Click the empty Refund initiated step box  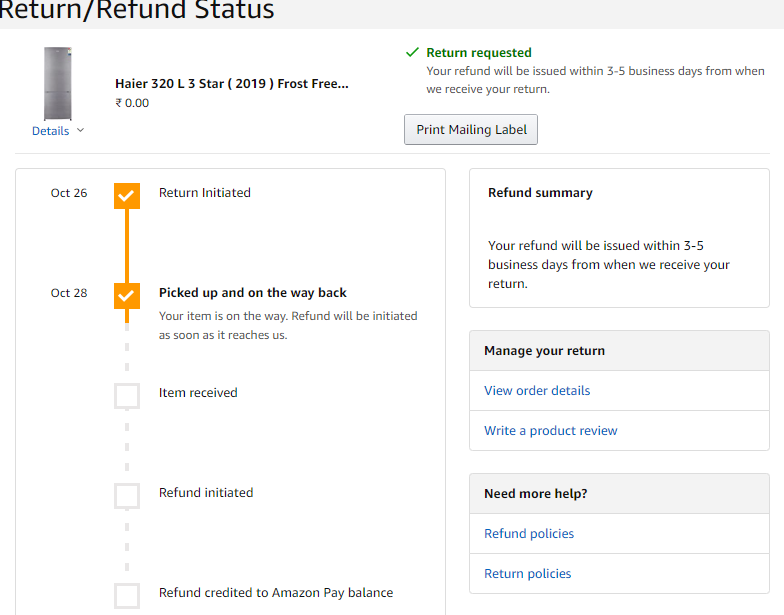tap(127, 496)
